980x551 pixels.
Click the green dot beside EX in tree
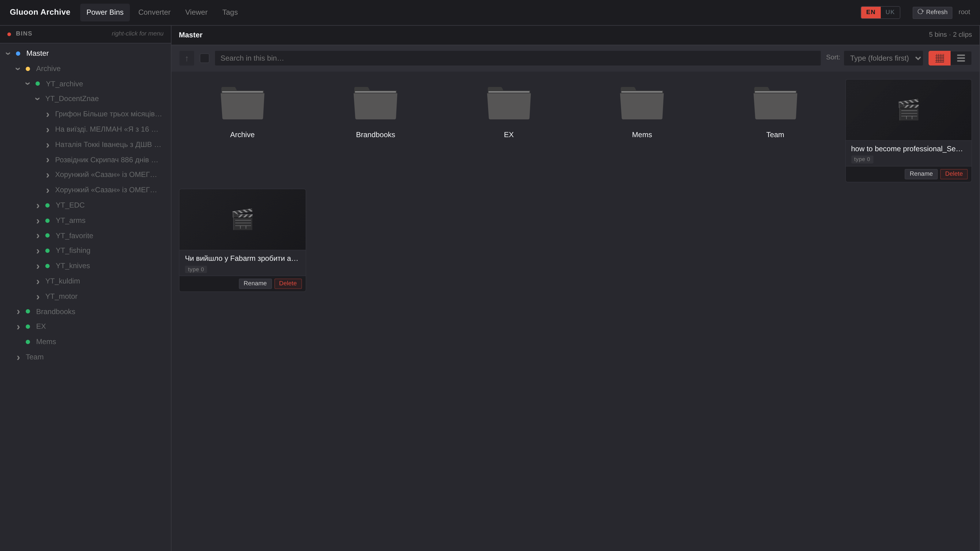pos(28,327)
